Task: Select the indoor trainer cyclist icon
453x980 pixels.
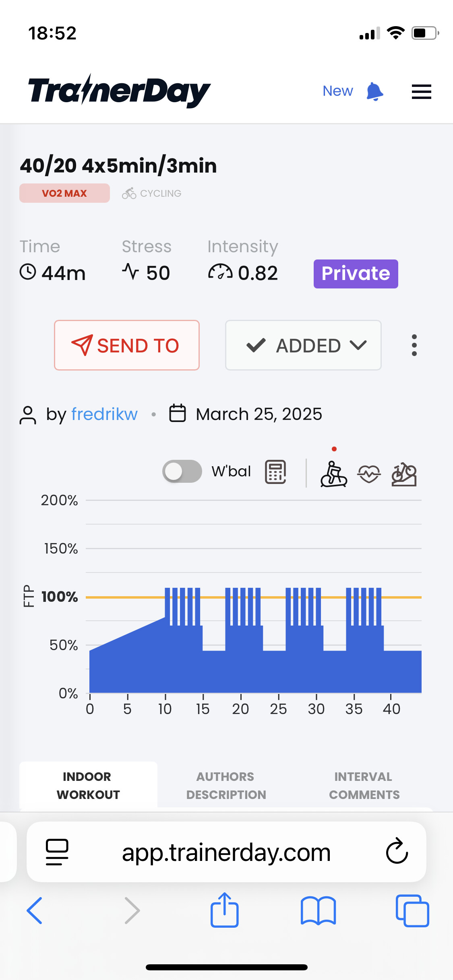Action: click(x=333, y=474)
